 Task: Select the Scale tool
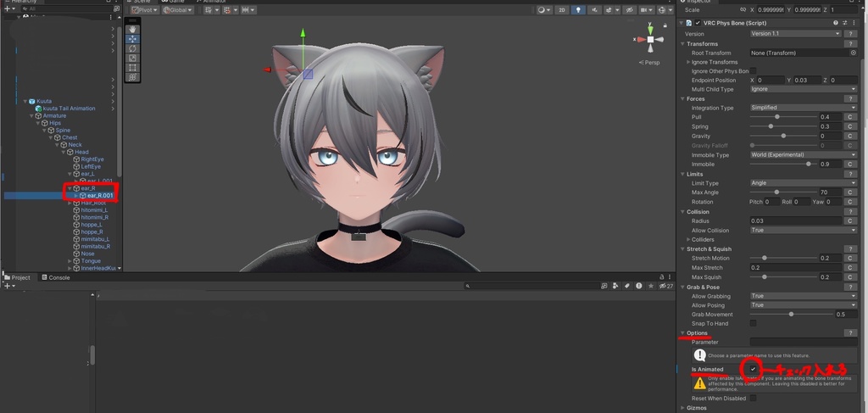[x=132, y=58]
